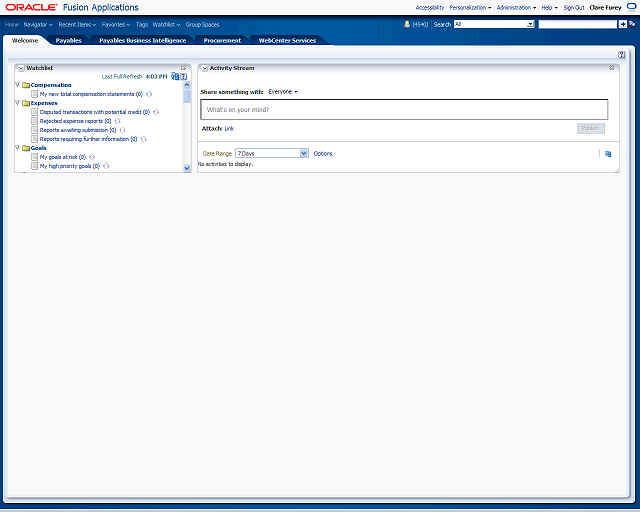Collapse the Compensation tree node
640x512 pixels.
[18, 85]
